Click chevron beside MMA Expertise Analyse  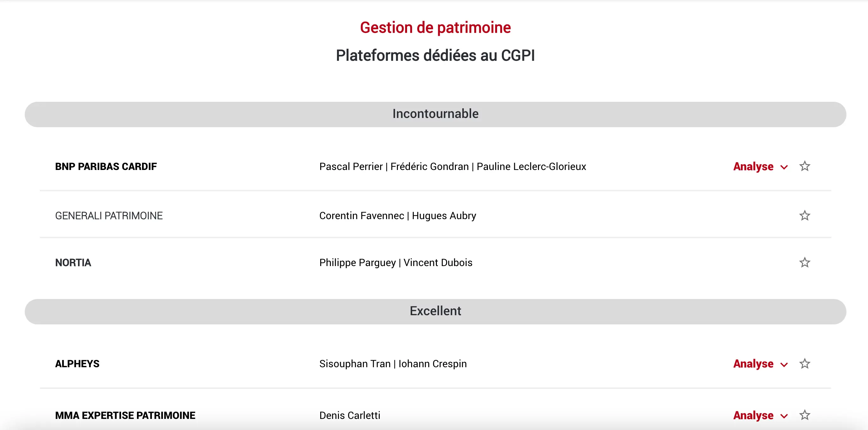tap(784, 416)
